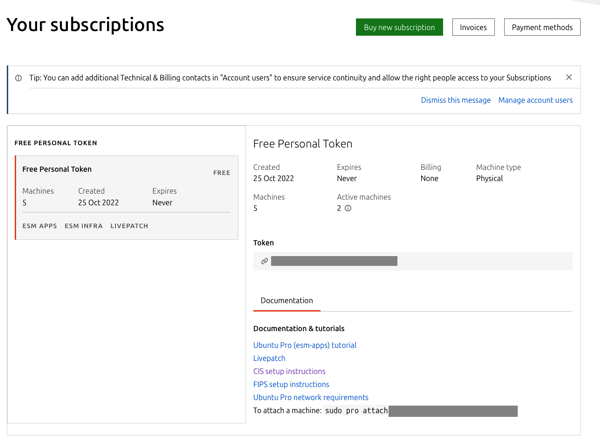Open FIPS setup instructions link
The image size is (600, 446).
coord(291,384)
